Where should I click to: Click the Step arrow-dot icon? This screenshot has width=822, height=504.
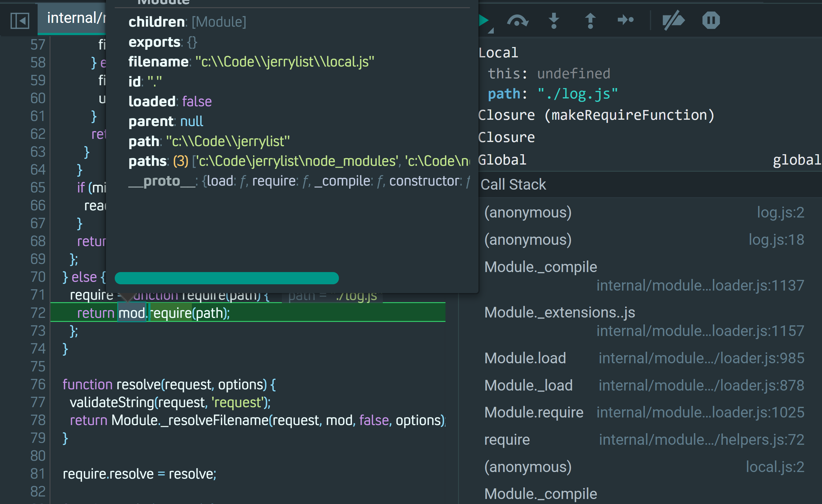[x=625, y=20]
